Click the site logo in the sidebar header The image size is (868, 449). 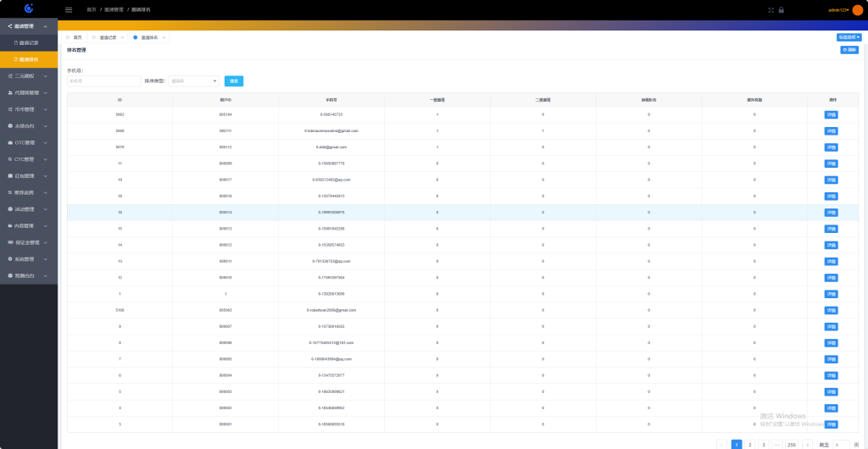[x=29, y=9]
